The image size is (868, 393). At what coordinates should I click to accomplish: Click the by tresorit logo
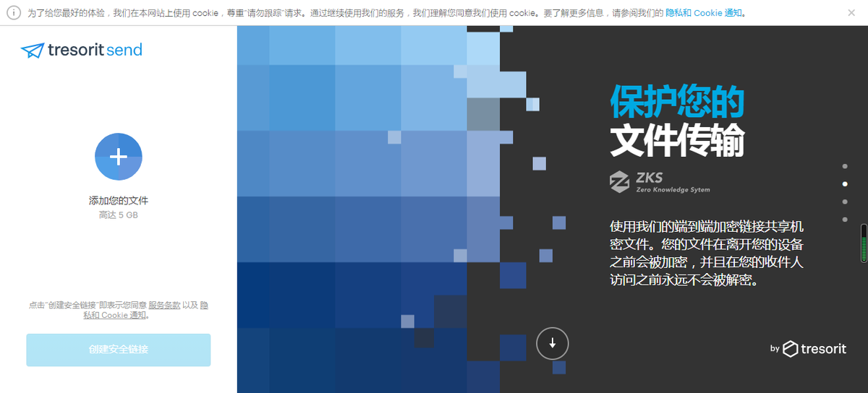pyautogui.click(x=808, y=349)
